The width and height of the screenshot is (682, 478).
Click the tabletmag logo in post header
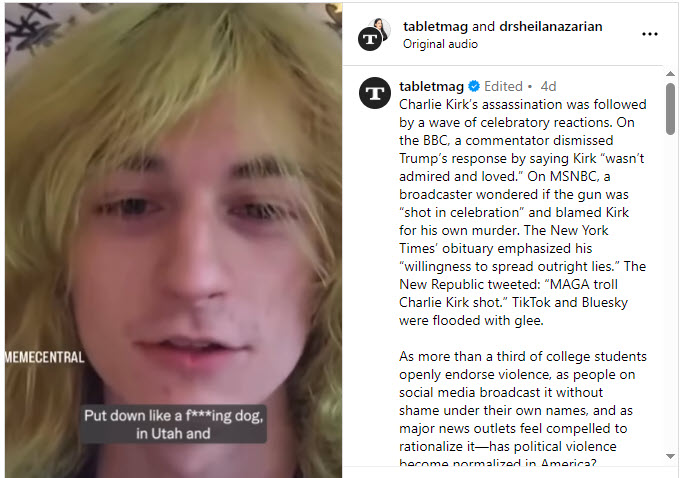(372, 38)
